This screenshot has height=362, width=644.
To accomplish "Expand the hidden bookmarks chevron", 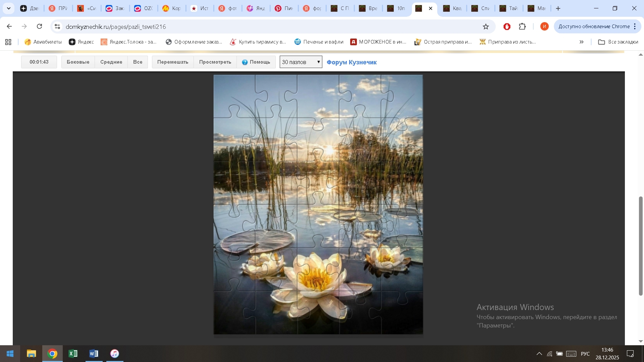I will point(582,42).
